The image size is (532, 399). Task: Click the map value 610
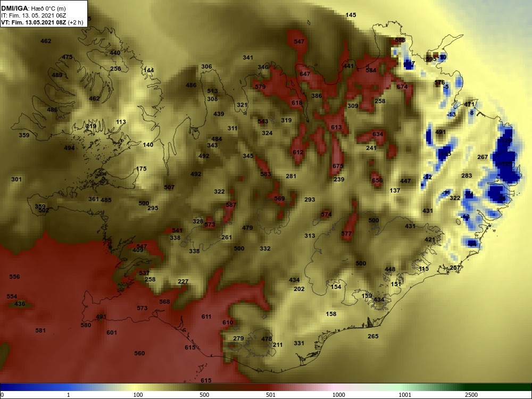coord(228,322)
